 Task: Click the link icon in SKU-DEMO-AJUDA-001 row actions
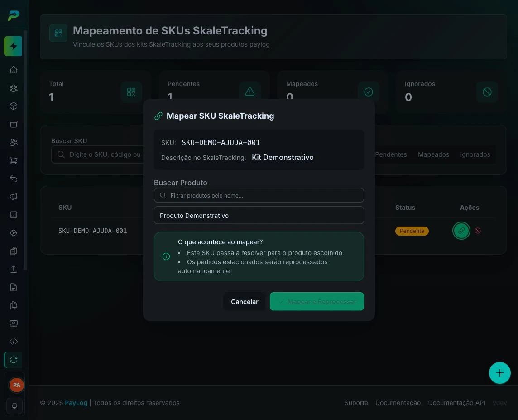pos(461,231)
